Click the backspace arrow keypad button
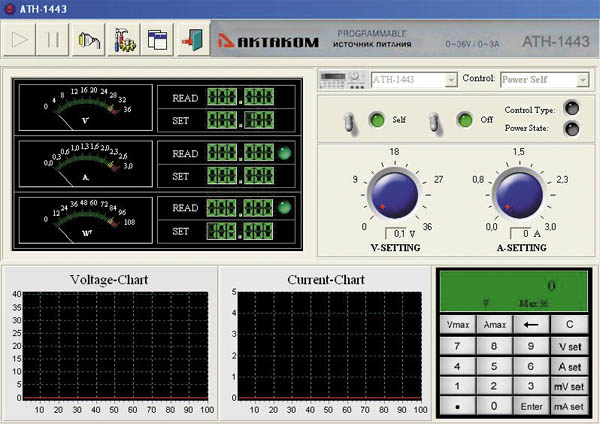 point(531,325)
